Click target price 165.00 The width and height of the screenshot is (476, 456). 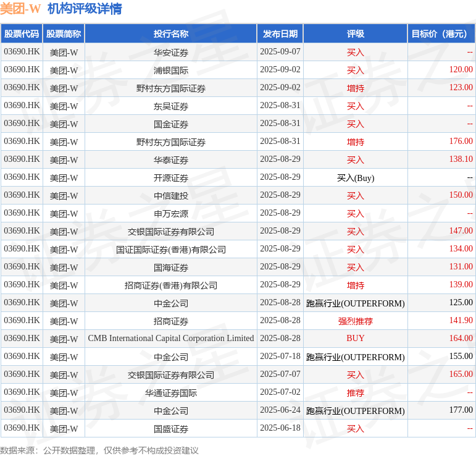point(461,374)
